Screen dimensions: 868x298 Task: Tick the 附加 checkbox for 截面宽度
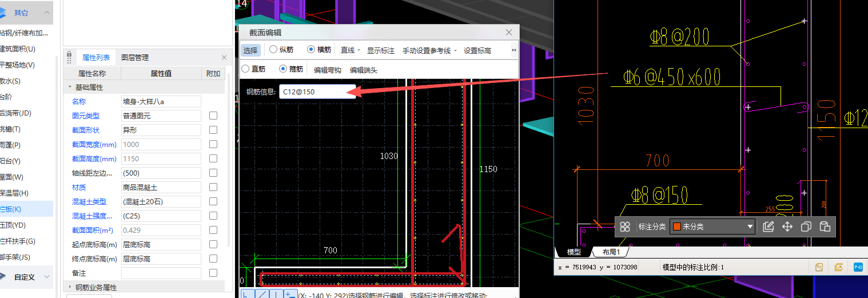213,144
